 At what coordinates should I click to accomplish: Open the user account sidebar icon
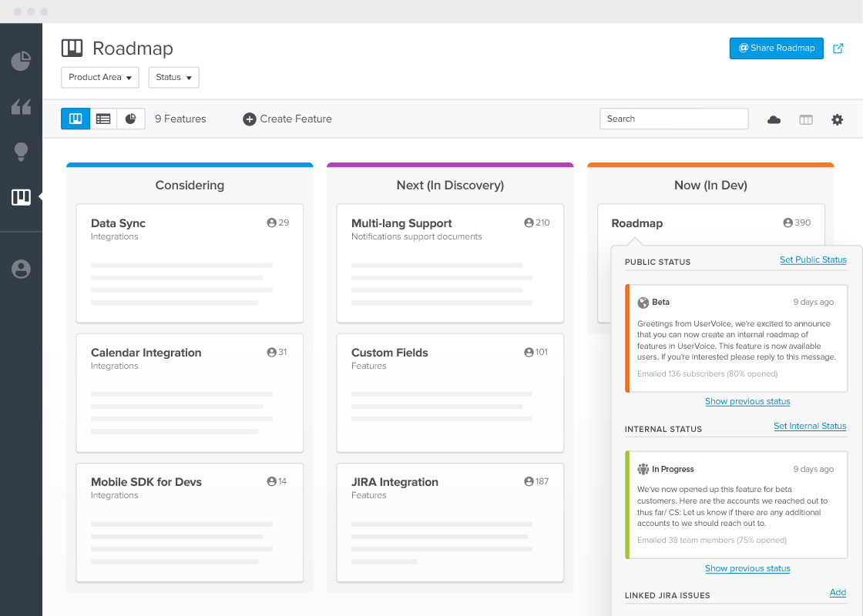point(21,269)
